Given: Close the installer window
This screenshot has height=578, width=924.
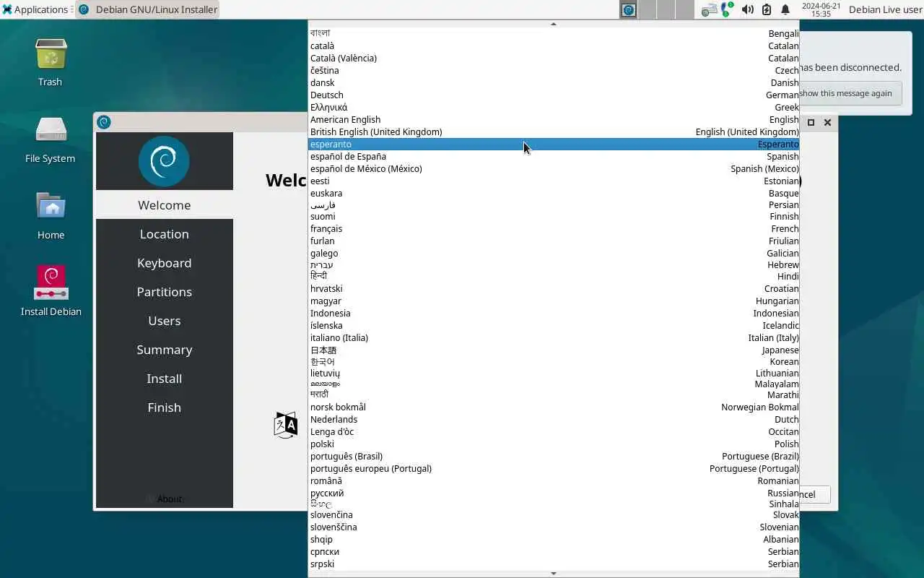Looking at the screenshot, I should click(x=827, y=122).
